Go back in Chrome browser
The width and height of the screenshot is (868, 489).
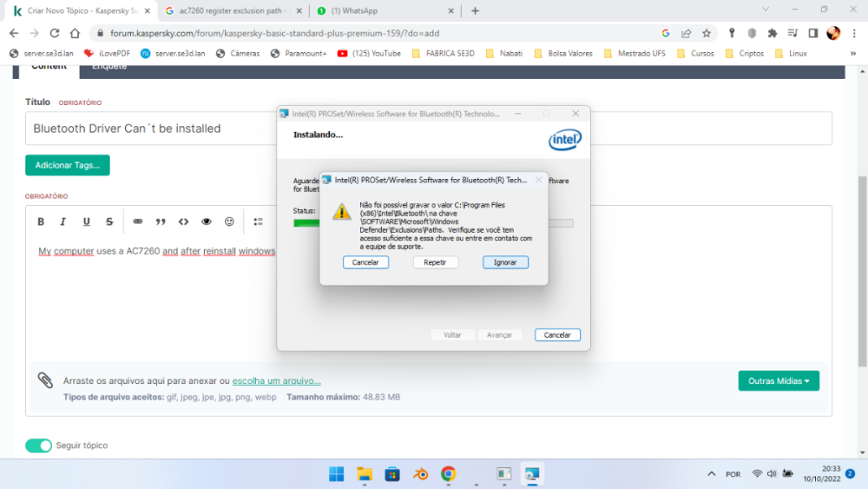15,33
